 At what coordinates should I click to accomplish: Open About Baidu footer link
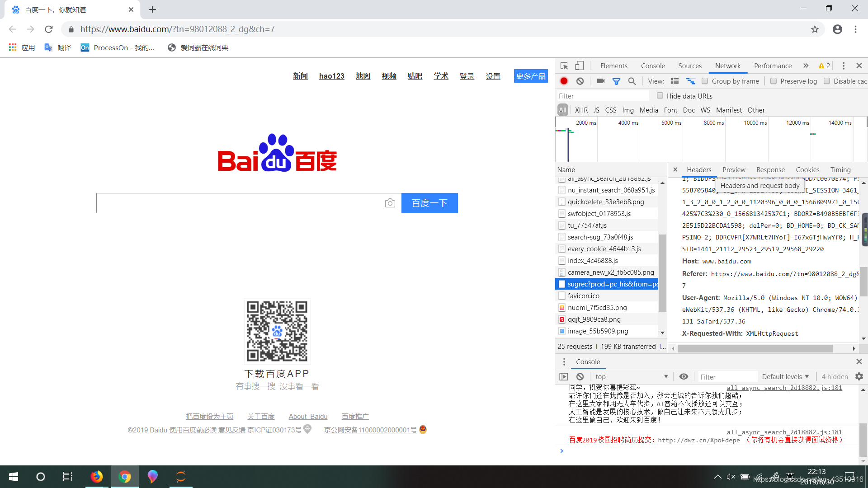[308, 417]
